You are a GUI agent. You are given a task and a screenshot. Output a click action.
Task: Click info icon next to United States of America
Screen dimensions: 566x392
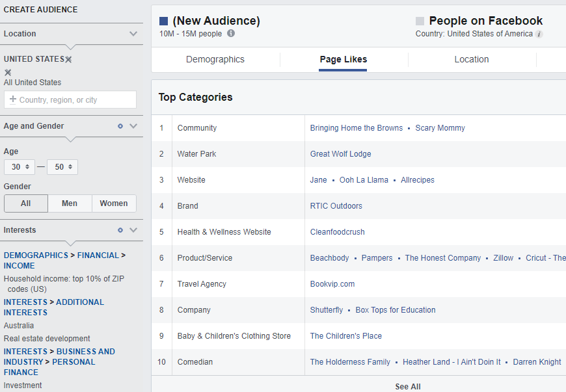click(x=539, y=34)
